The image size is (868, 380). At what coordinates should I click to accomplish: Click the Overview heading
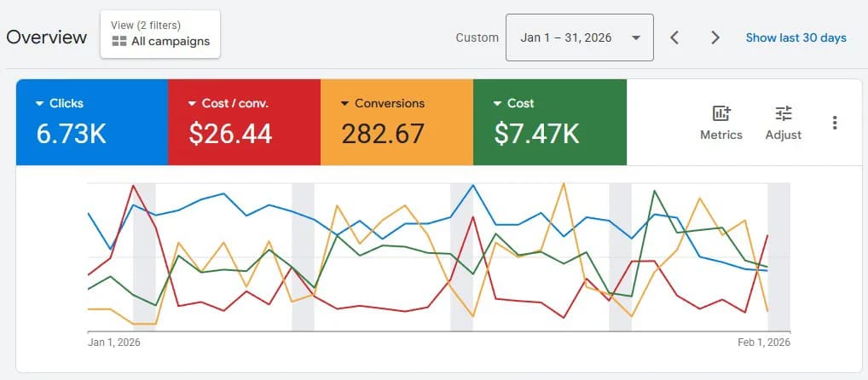tap(47, 37)
